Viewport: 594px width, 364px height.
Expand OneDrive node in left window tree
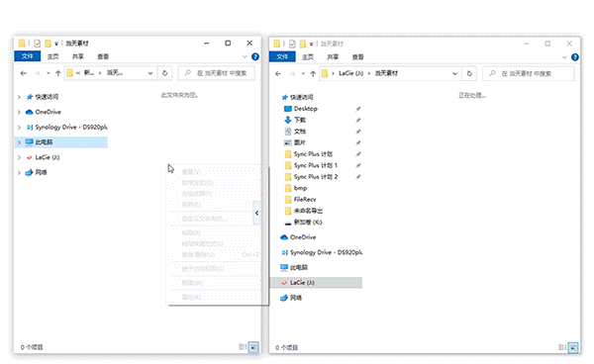[x=19, y=112]
